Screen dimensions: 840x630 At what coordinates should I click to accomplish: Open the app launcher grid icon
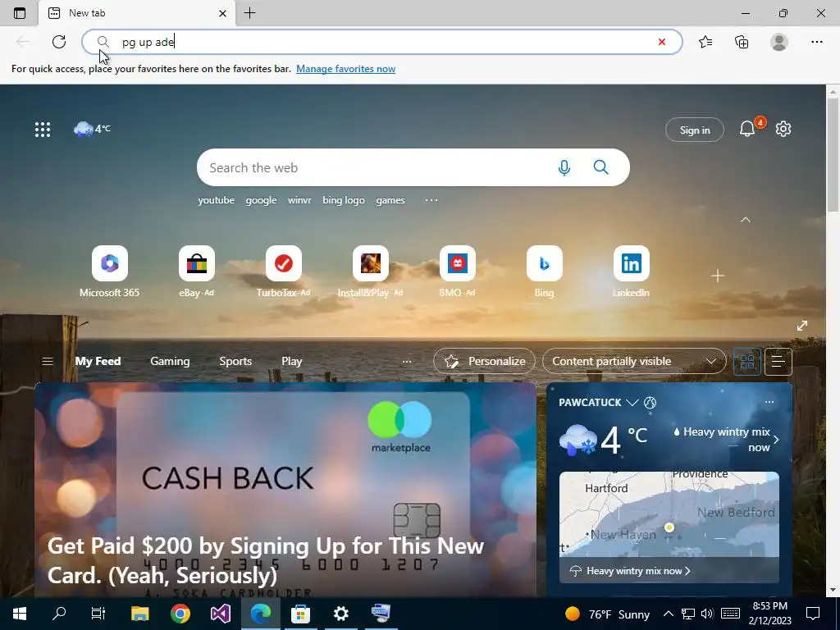[x=43, y=129]
